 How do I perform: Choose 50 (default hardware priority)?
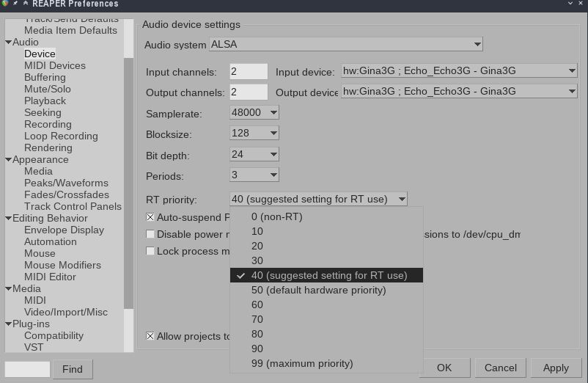tap(326, 290)
